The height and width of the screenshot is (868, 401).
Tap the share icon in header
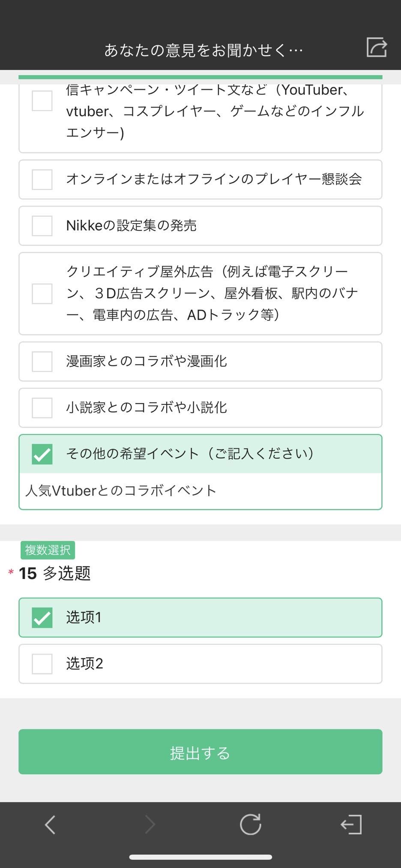[377, 47]
